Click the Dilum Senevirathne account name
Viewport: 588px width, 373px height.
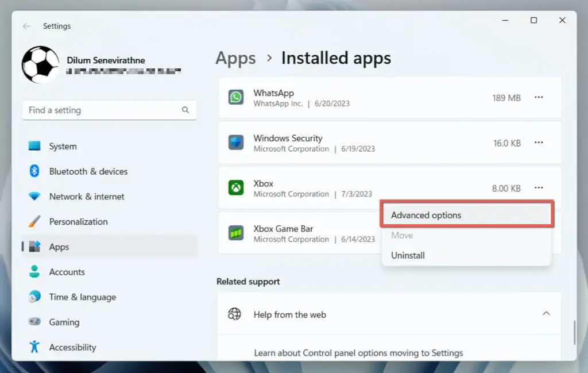pyautogui.click(x=106, y=60)
